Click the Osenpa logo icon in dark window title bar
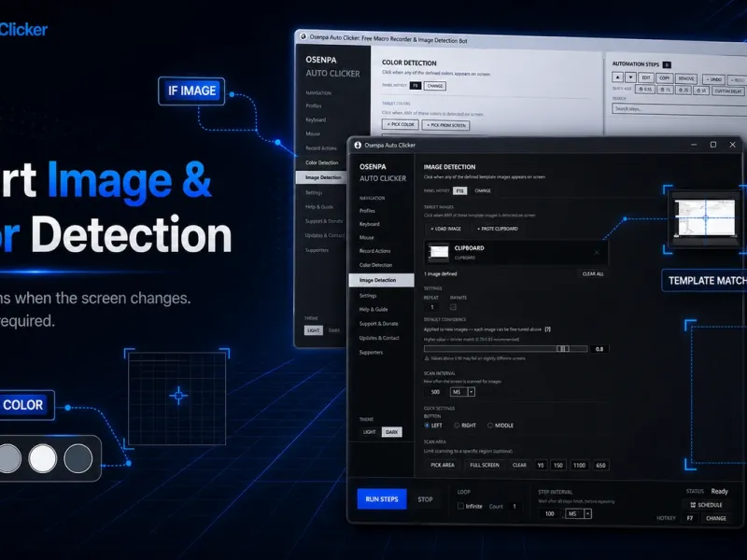The image size is (747, 560). coord(358,145)
